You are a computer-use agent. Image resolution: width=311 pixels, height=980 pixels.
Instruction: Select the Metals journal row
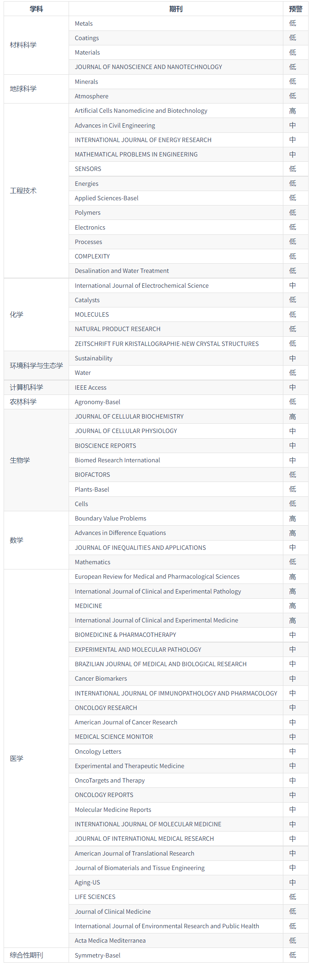coord(83,24)
